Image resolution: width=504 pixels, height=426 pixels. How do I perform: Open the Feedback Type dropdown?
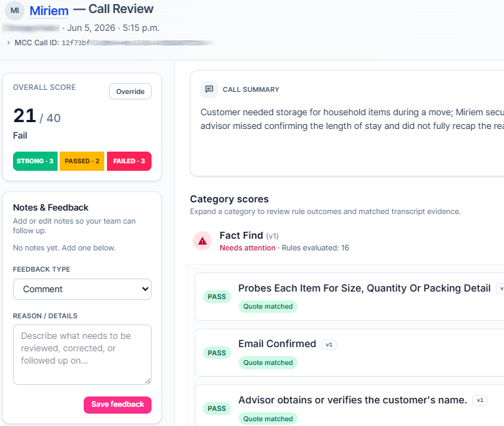(82, 289)
